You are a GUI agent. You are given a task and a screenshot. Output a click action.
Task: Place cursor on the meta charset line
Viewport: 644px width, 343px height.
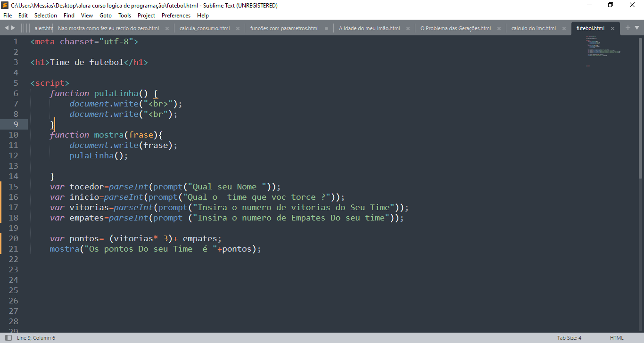tap(84, 41)
